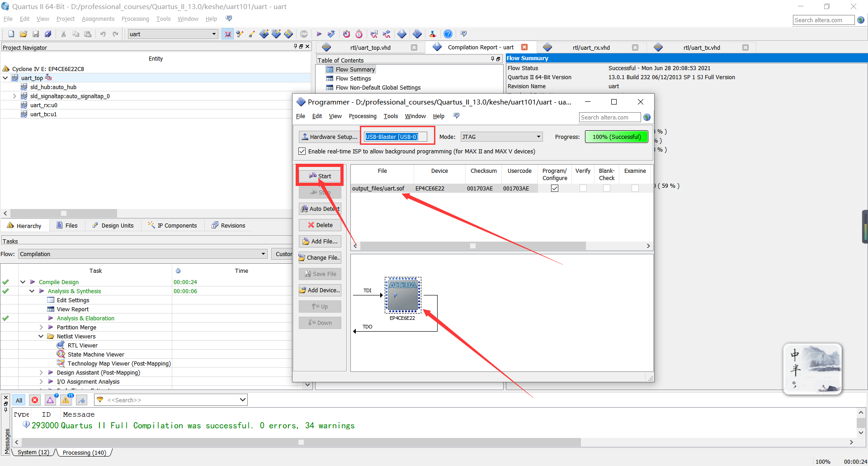Screen dimensions: 868x466
Task: Click the red error filter icon in Messages
Action: coord(35,400)
